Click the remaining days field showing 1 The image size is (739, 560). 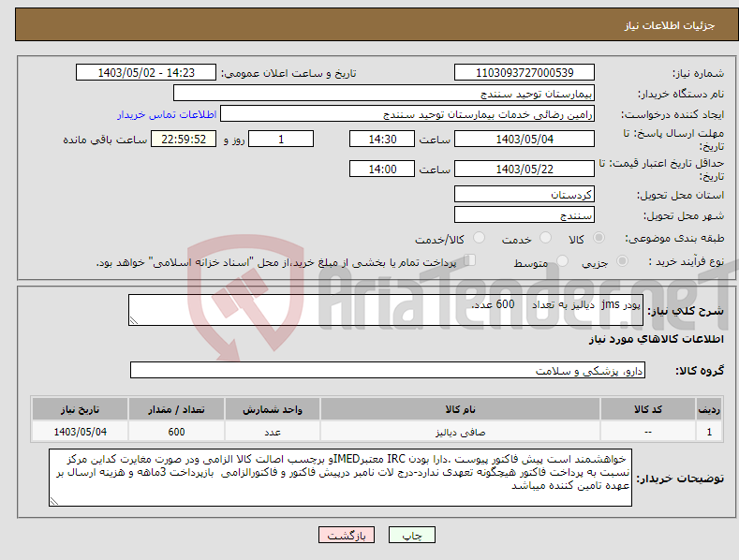tap(281, 139)
